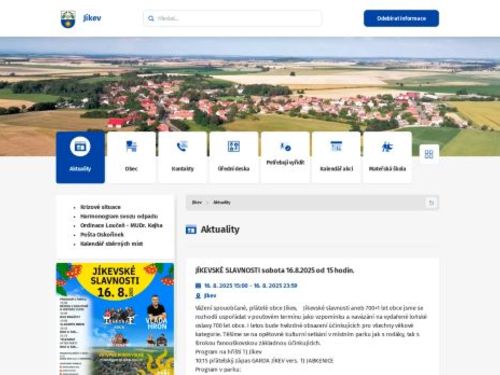Open the Krizové situace sidebar link
Screen dimensions: 500x375
tap(100, 207)
